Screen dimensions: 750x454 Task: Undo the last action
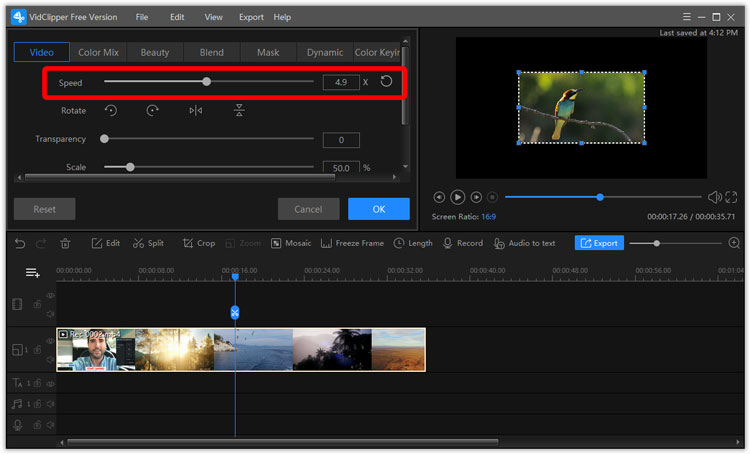coord(20,244)
